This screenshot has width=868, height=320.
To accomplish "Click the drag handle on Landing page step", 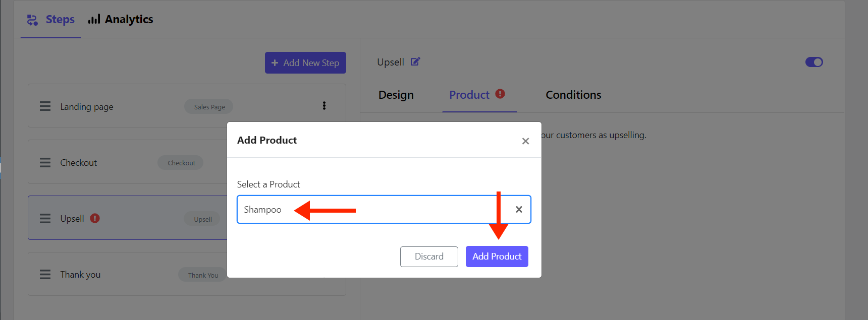I will [45, 106].
